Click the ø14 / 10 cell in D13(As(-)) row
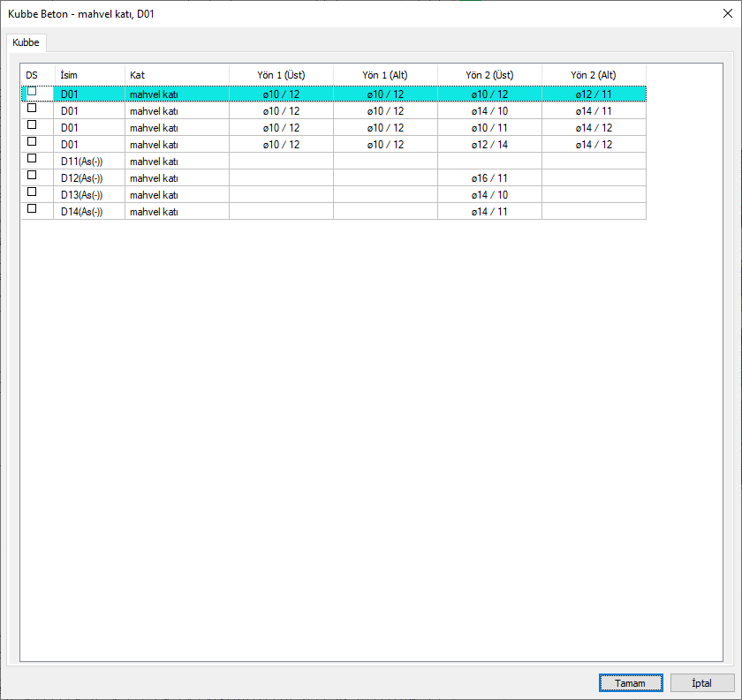742x700 pixels. coord(489,195)
